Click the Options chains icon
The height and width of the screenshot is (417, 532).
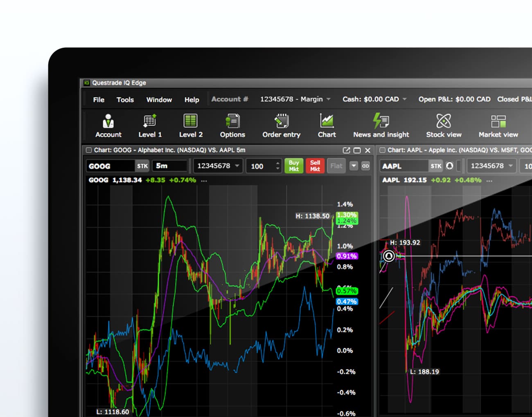click(232, 125)
